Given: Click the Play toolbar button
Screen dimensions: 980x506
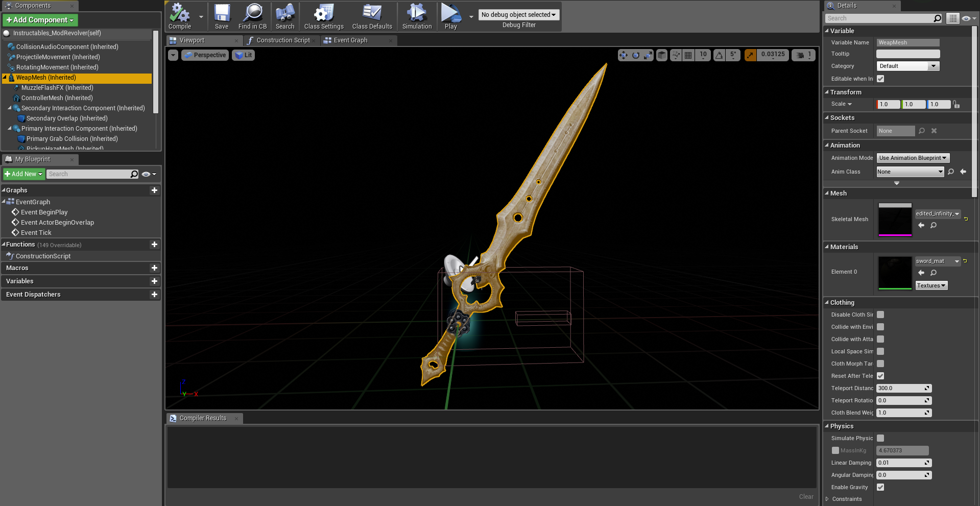Looking at the screenshot, I should (x=450, y=16).
